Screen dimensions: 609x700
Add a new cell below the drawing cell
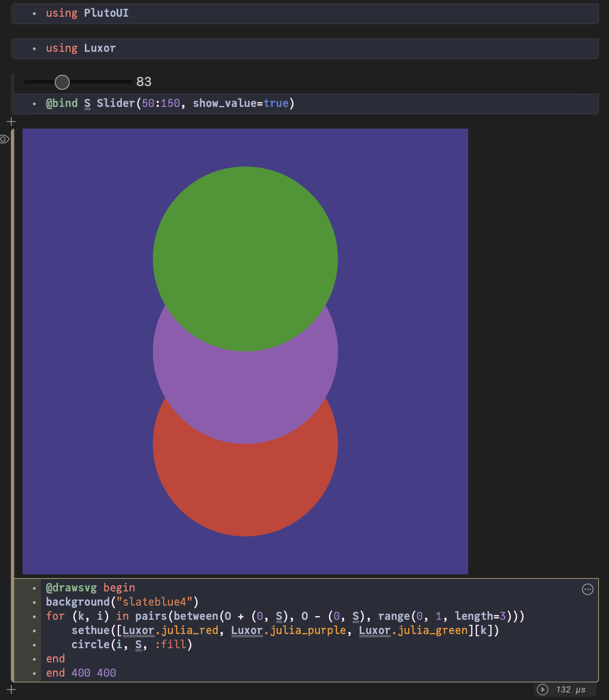click(x=11, y=690)
